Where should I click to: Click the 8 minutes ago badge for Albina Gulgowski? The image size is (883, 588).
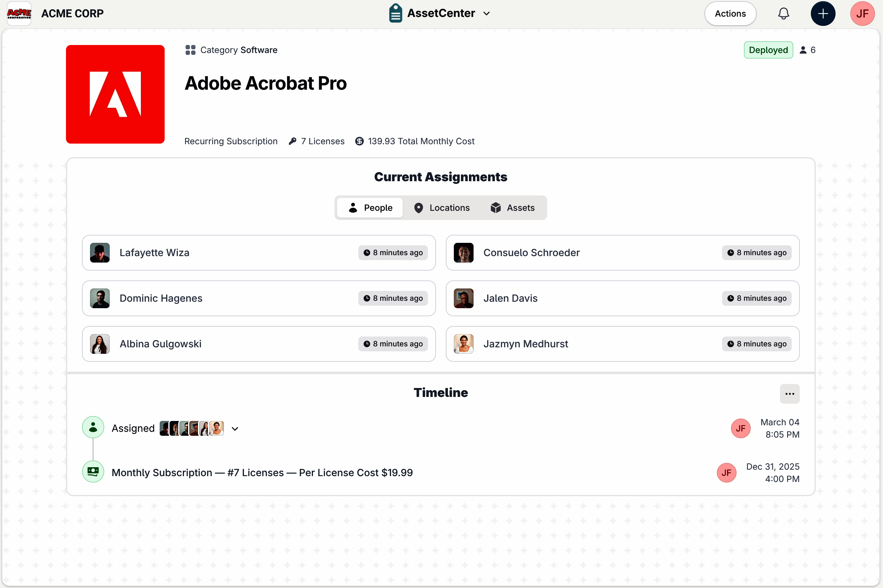[393, 344]
